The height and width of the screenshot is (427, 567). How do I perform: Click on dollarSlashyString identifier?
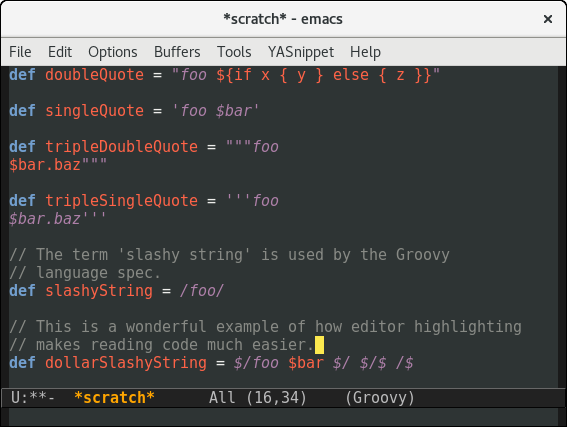pyautogui.click(x=126, y=363)
